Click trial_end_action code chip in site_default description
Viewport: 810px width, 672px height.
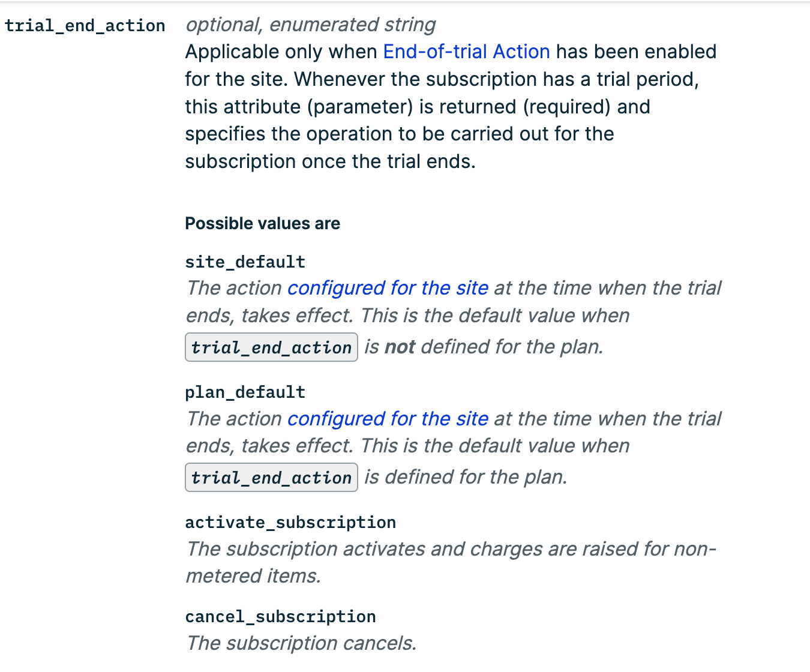coord(271,347)
